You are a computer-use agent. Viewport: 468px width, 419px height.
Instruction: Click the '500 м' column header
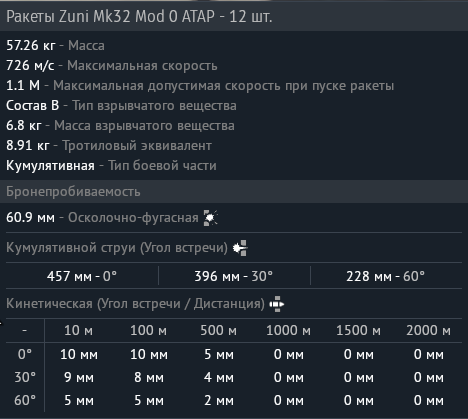click(x=218, y=330)
